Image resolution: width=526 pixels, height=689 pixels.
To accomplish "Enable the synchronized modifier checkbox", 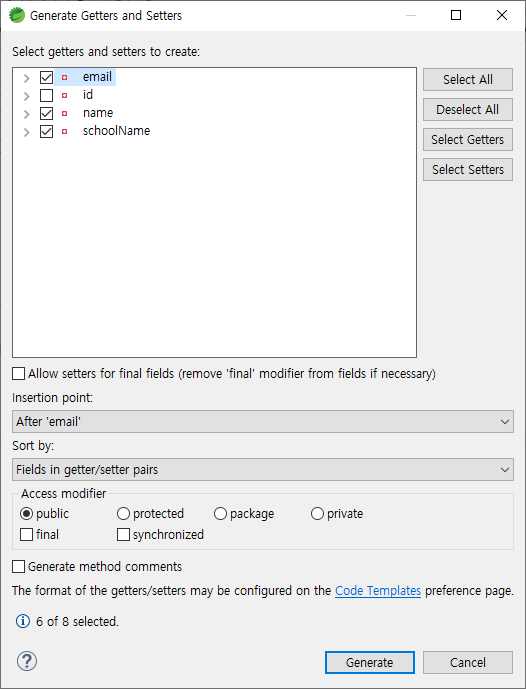I will (x=123, y=534).
